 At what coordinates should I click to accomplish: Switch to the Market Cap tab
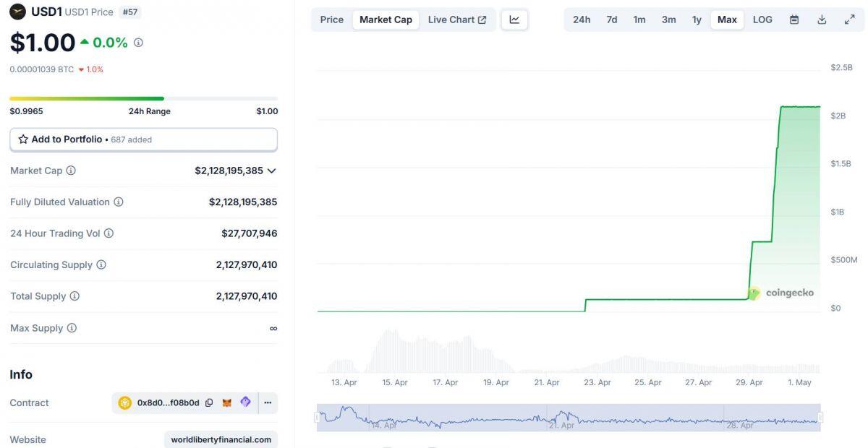(x=386, y=20)
